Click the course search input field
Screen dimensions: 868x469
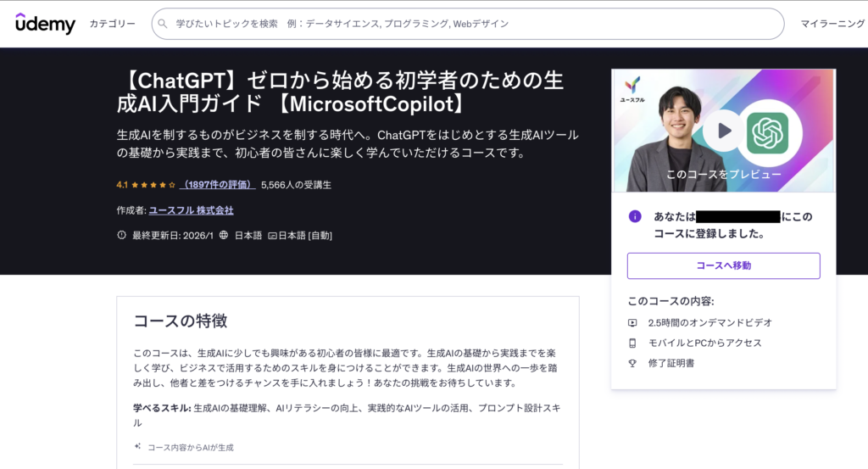coord(475,24)
